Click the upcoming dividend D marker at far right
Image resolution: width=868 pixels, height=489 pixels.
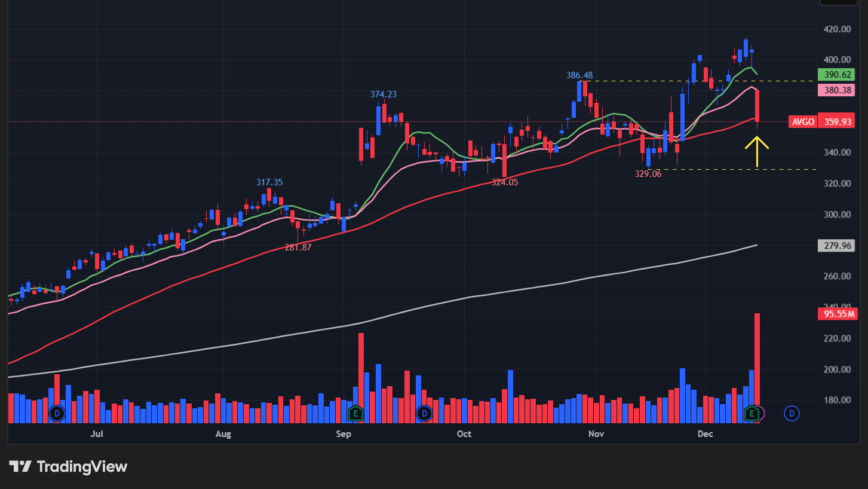pyautogui.click(x=792, y=413)
